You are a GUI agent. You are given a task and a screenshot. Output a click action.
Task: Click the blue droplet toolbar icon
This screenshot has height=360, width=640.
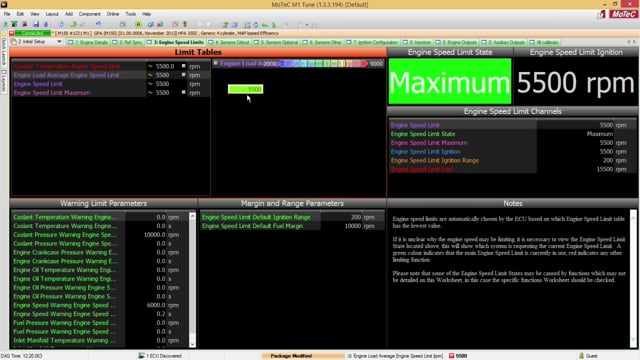click(46, 24)
